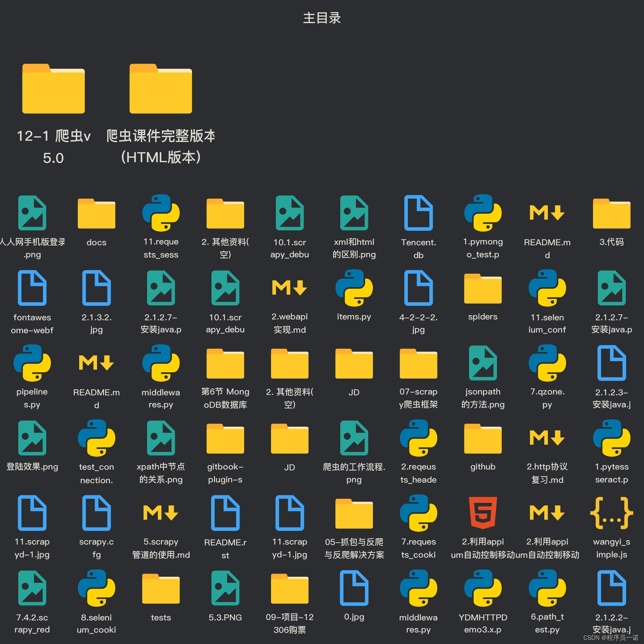Open JSON file wangyi_simple.js
This screenshot has height=644, width=644.
pos(612,513)
